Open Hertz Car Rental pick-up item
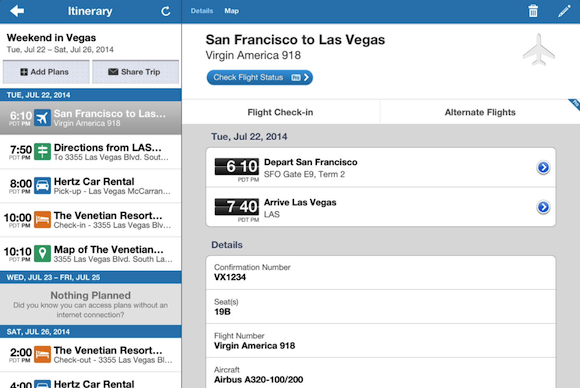580x388 pixels. coord(91,186)
